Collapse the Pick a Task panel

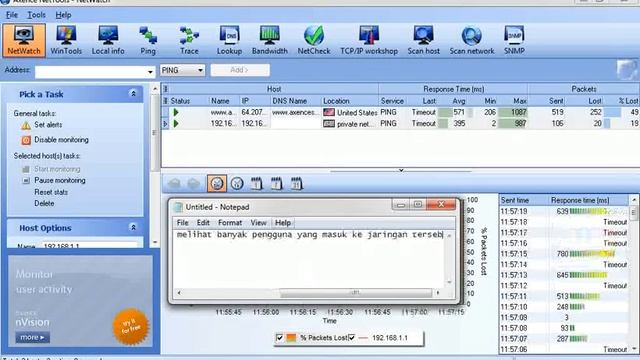[x=133, y=94]
